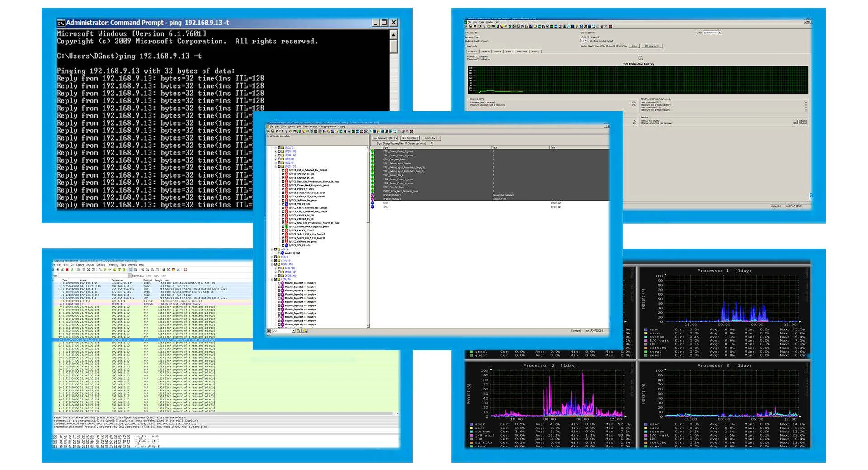Click the Command Prompt vertical scrollbar thumb
This screenshot has height=470, width=868.
[394, 47]
